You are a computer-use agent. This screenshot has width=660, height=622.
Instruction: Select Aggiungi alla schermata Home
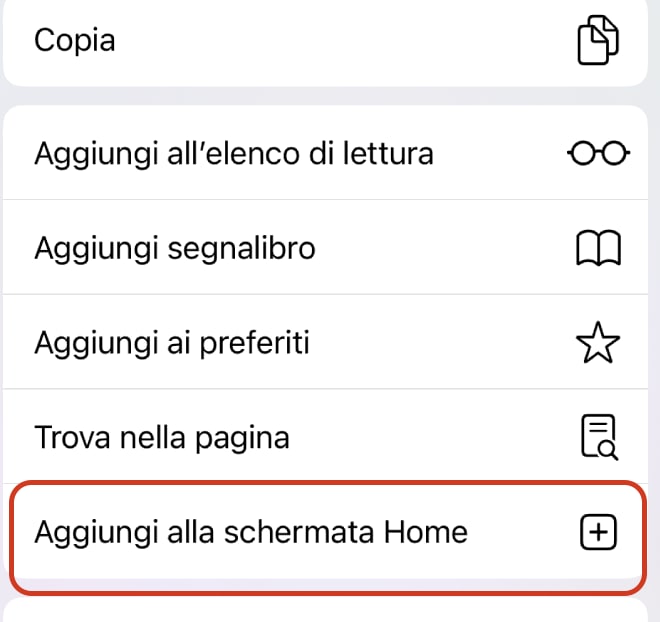click(300, 533)
